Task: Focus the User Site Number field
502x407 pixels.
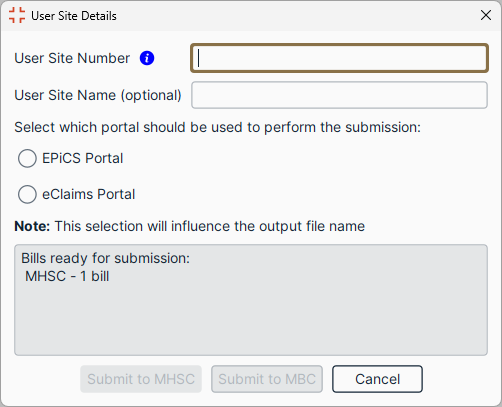Action: coord(339,58)
